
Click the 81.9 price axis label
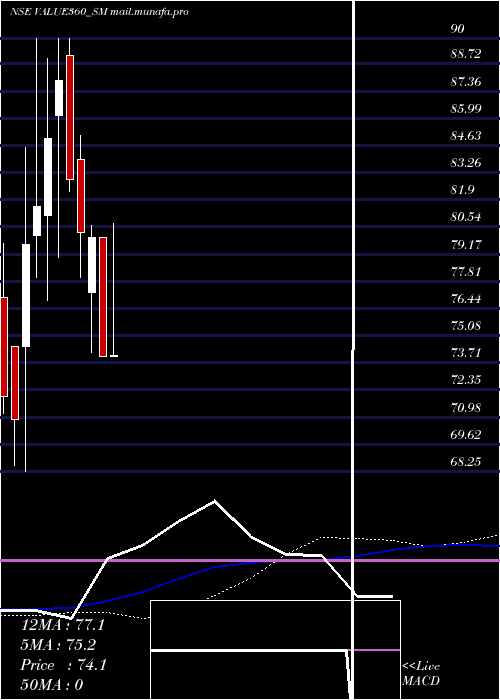[x=462, y=190]
